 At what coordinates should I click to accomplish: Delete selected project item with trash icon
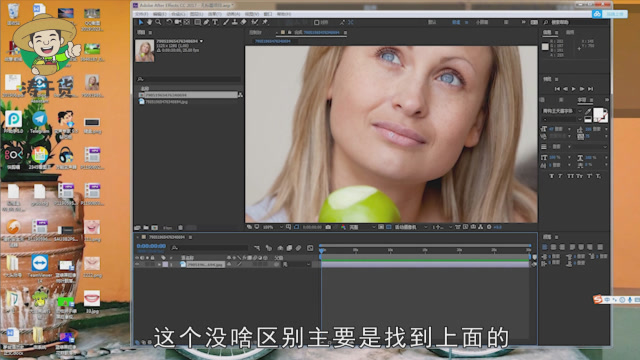pyautogui.click(x=180, y=227)
